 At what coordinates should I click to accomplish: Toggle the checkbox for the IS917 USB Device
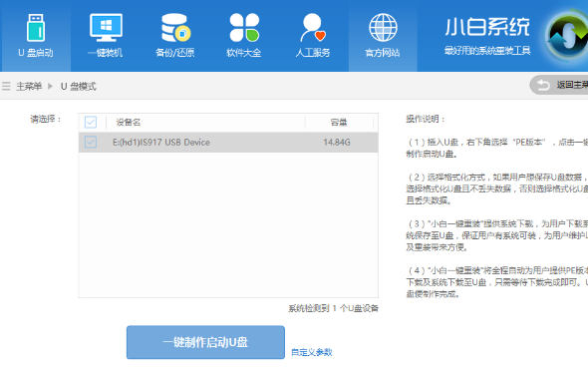pyautogui.click(x=91, y=143)
